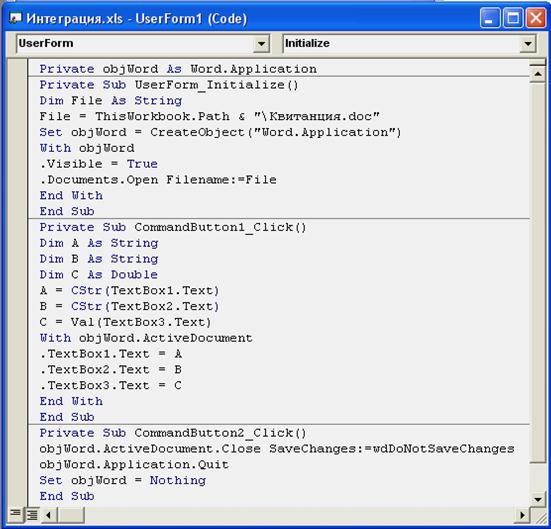Screen dimensions: 551x529
Task: Click the line "With objWord.ActiveDocument"
Action: 146,338
